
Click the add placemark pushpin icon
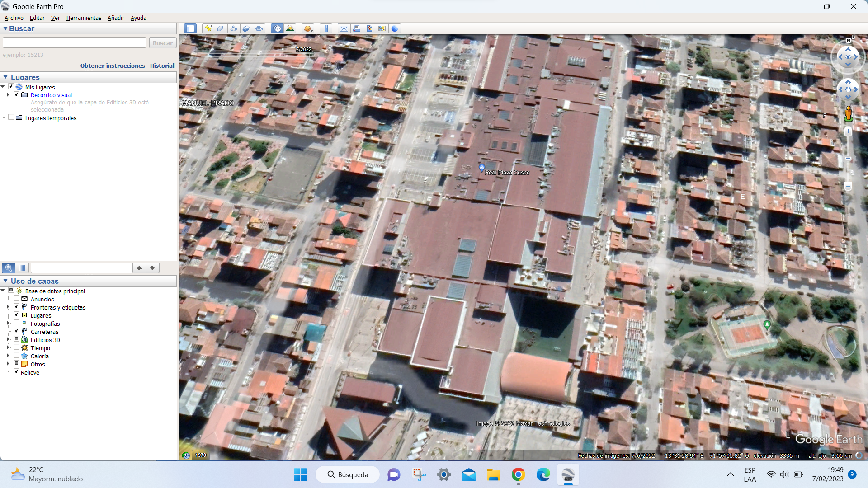tap(208, 28)
